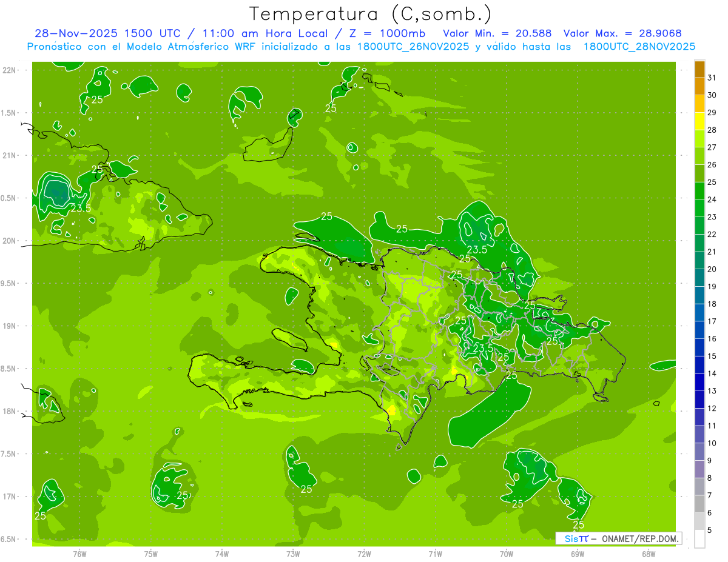Screen dimensions: 728x562
Task: Select the legend number 5
Action: pos(710,530)
